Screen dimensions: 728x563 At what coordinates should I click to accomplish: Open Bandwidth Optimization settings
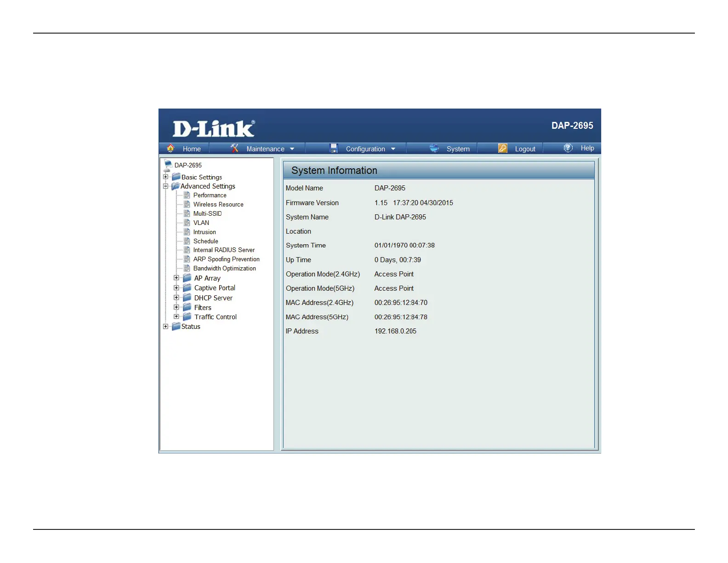(224, 268)
